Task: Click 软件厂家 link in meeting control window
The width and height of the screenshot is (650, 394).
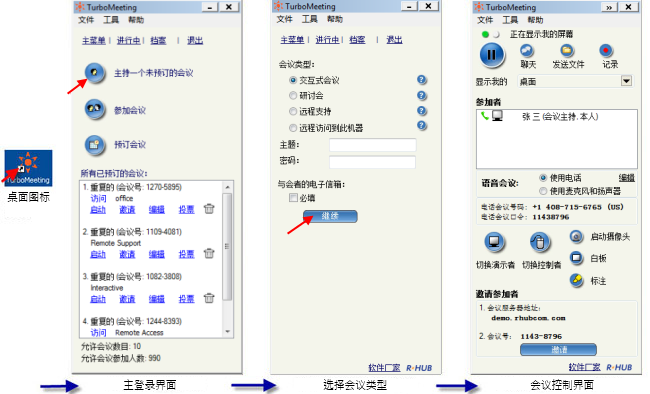Action: [x=585, y=367]
